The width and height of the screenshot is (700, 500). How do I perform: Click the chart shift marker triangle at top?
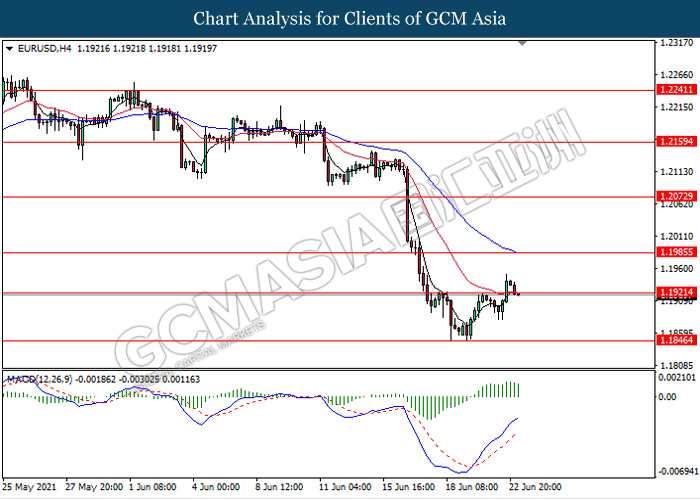tap(522, 43)
